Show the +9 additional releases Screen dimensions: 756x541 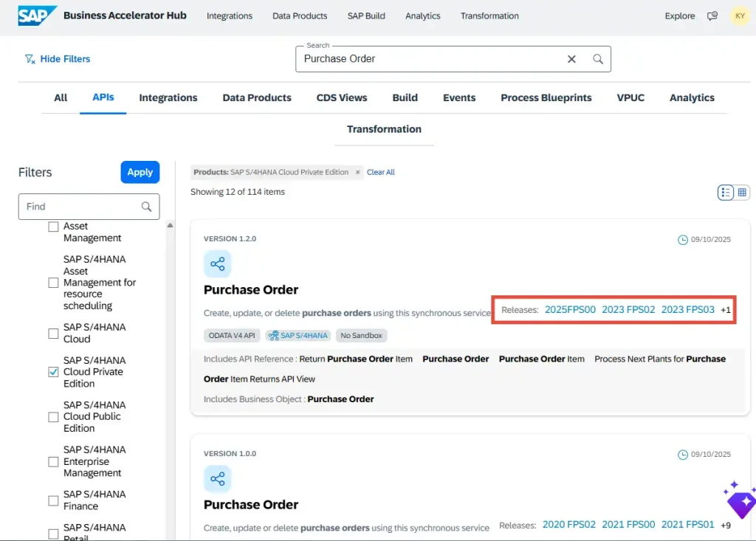pos(726,524)
